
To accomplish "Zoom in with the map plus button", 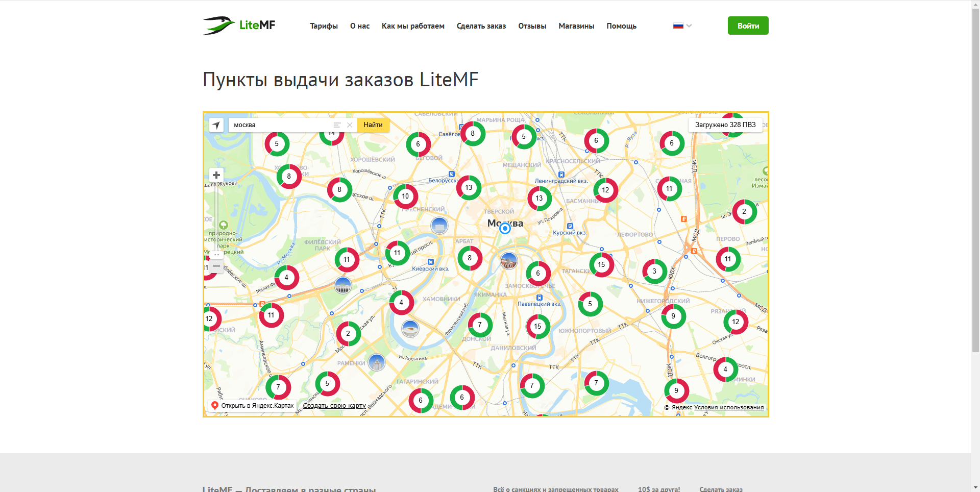I will click(216, 175).
